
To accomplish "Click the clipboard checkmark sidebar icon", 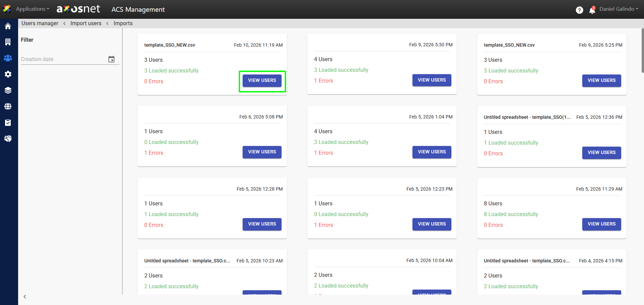I will coord(8,122).
